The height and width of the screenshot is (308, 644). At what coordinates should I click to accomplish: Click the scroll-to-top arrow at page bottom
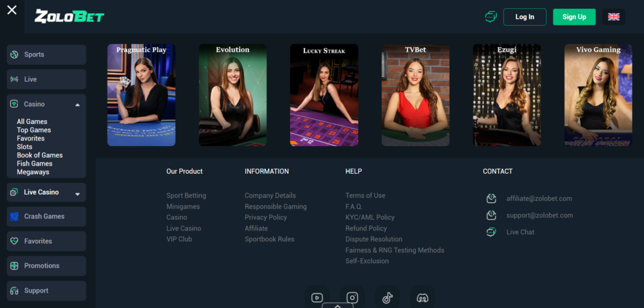pos(338,305)
